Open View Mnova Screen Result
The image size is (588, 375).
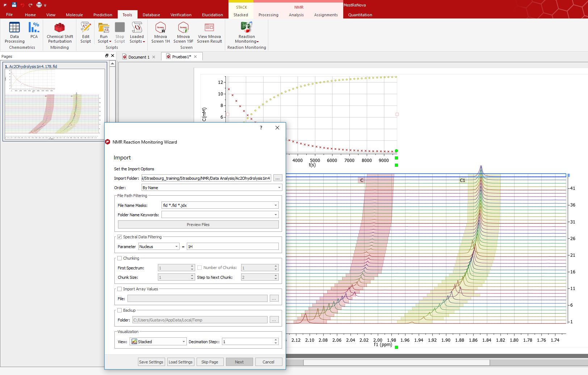click(x=209, y=33)
